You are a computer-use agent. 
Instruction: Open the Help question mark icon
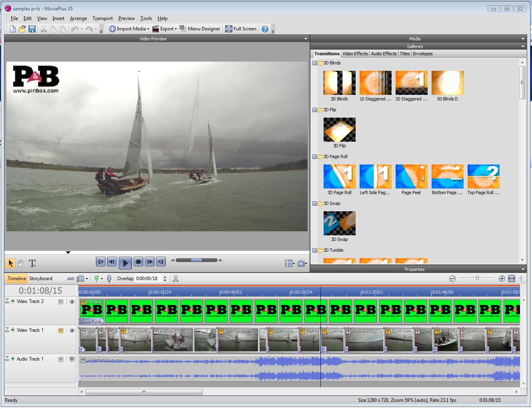[x=265, y=29]
